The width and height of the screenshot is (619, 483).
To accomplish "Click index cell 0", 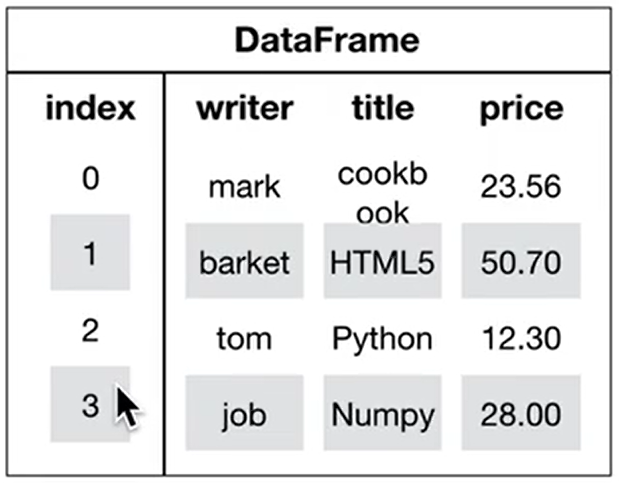I will coord(90,178).
